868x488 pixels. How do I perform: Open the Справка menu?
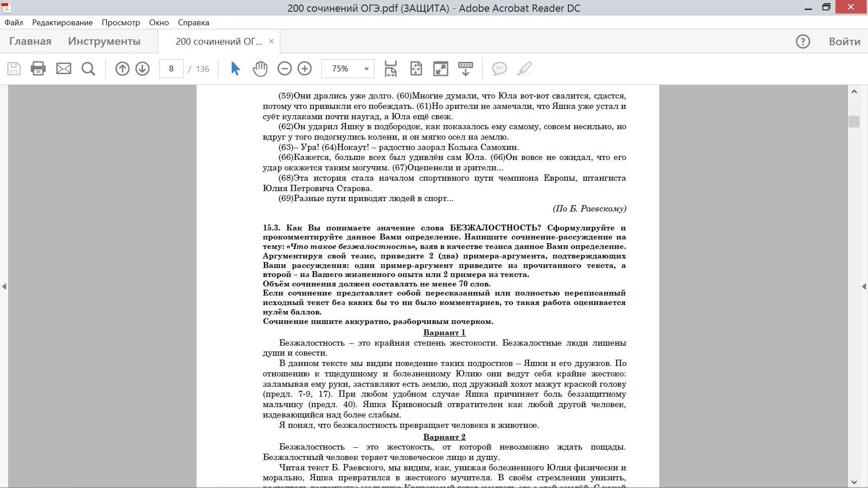pyautogui.click(x=193, y=23)
